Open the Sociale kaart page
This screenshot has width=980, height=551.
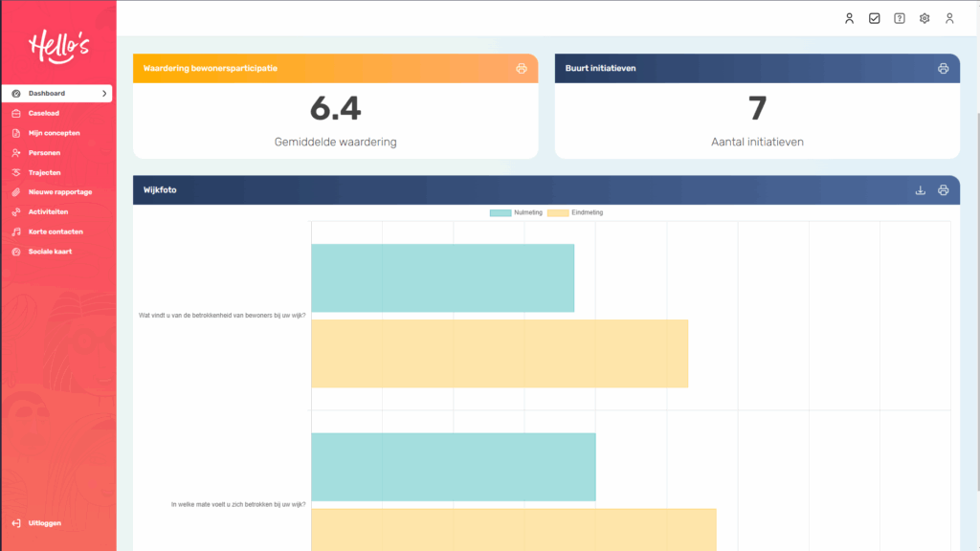(x=50, y=252)
